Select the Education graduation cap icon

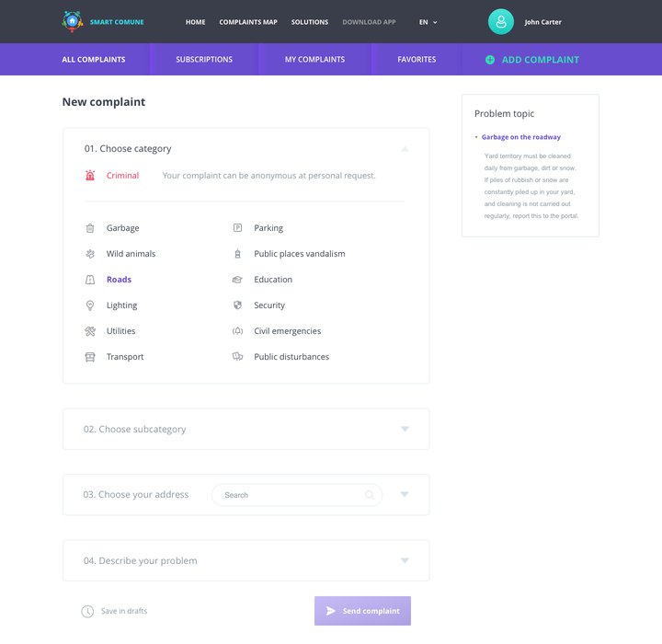tap(238, 280)
